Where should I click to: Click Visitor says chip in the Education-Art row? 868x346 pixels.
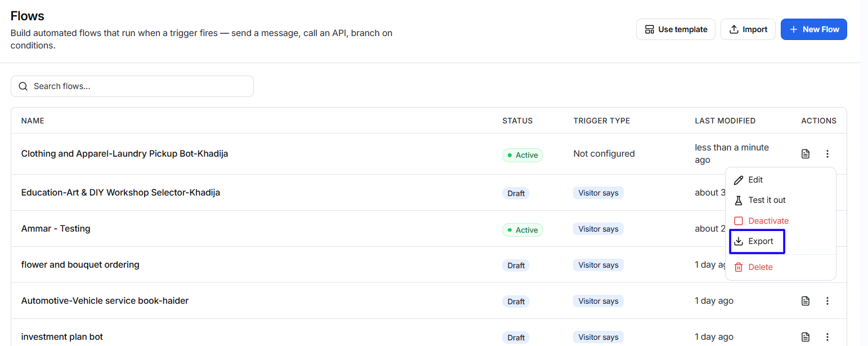[x=598, y=193]
